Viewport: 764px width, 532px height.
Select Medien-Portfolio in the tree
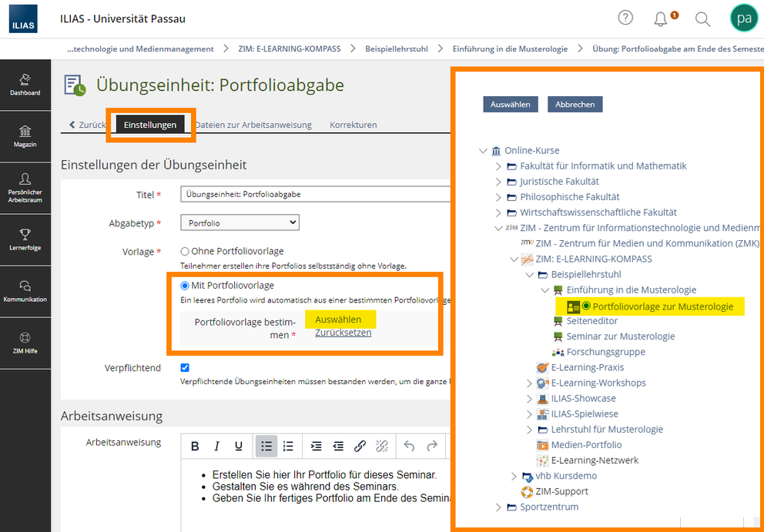pyautogui.click(x=586, y=445)
